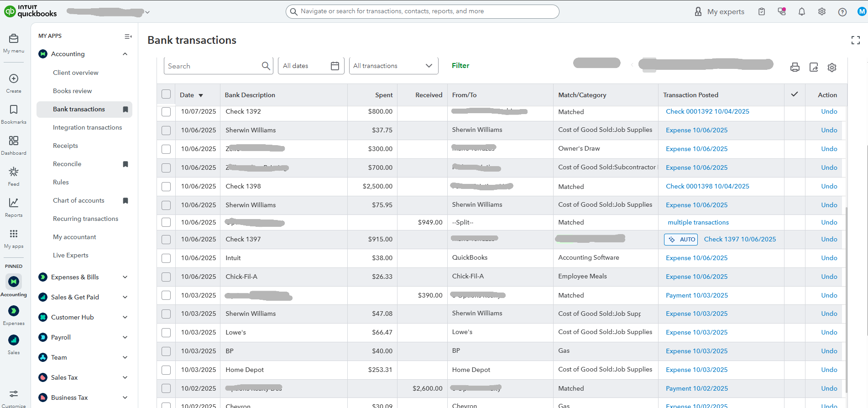The width and height of the screenshot is (868, 408).
Task: Open Payment 10/03/2025 link
Action: (697, 295)
